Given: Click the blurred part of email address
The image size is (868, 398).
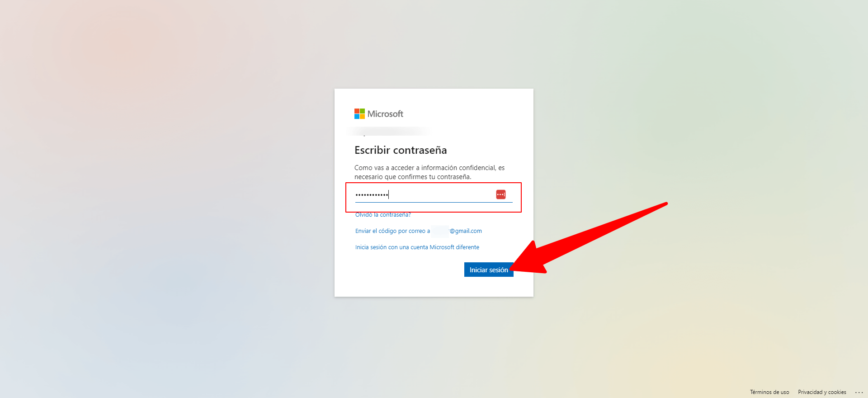Looking at the screenshot, I should tap(440, 231).
